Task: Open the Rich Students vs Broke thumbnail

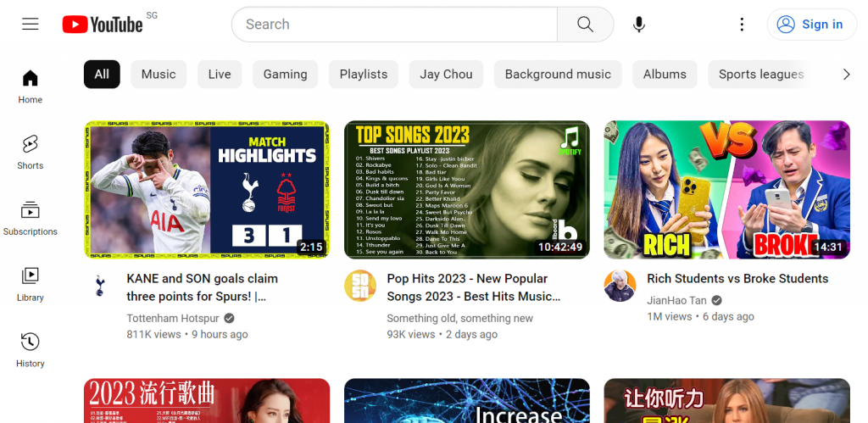Action: (726, 189)
